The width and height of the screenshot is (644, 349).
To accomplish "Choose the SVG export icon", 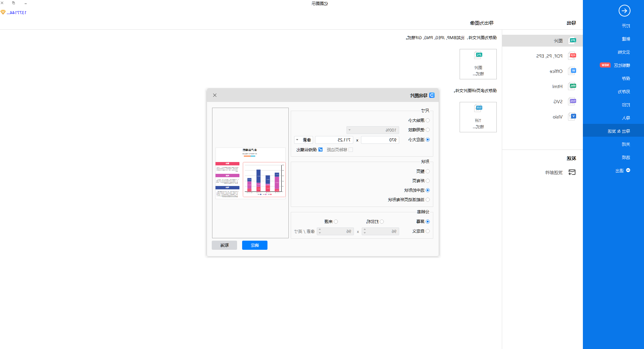I will (572, 101).
